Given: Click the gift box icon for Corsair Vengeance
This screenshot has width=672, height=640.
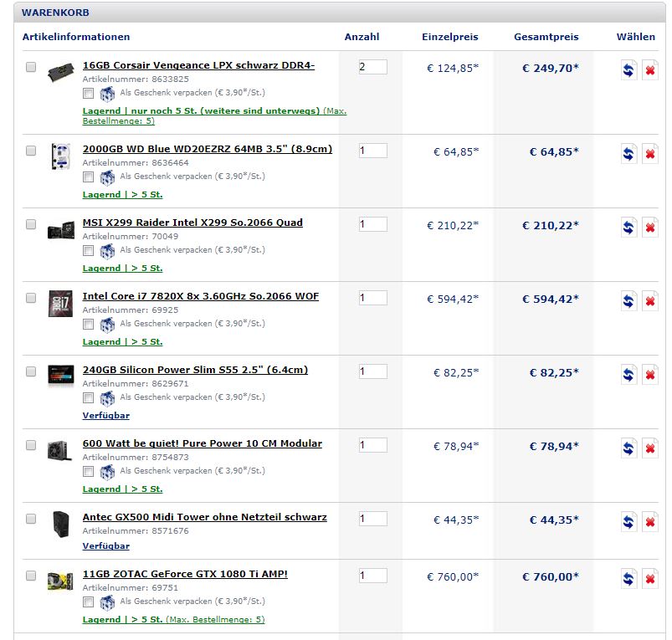Looking at the screenshot, I should pyautogui.click(x=107, y=94).
